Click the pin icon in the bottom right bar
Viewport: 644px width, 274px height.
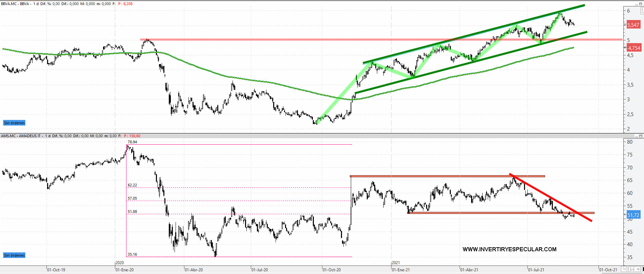637,269
